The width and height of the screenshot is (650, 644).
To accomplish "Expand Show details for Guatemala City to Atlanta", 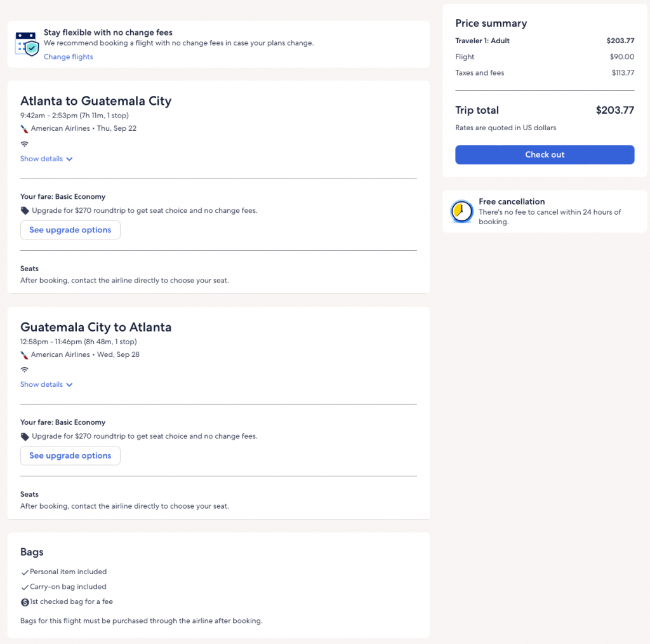I will click(46, 384).
